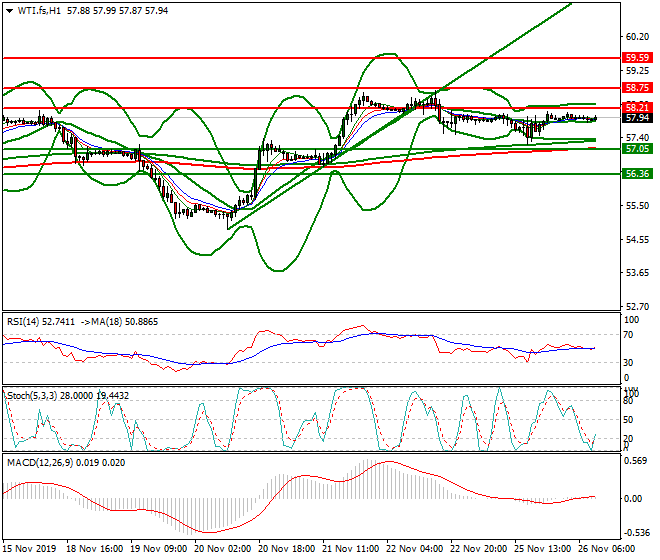
Task: Select the 22 Nov 20:00 time label
Action: coord(479,549)
